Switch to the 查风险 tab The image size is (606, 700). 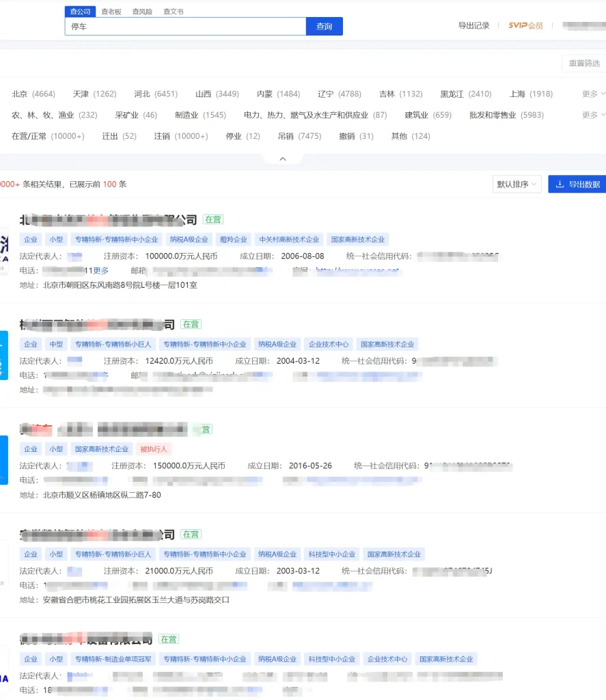click(x=142, y=12)
